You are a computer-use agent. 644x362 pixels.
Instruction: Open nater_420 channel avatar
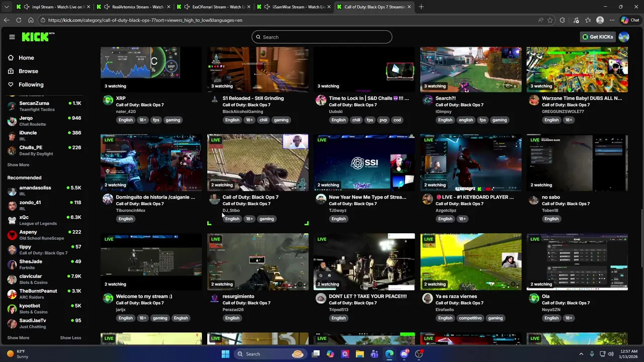coord(108,100)
